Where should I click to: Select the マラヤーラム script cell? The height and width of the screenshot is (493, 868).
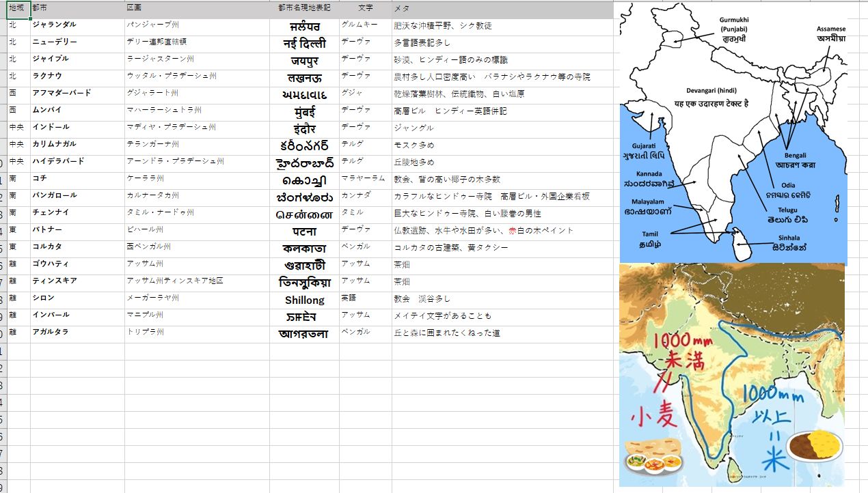coord(366,180)
